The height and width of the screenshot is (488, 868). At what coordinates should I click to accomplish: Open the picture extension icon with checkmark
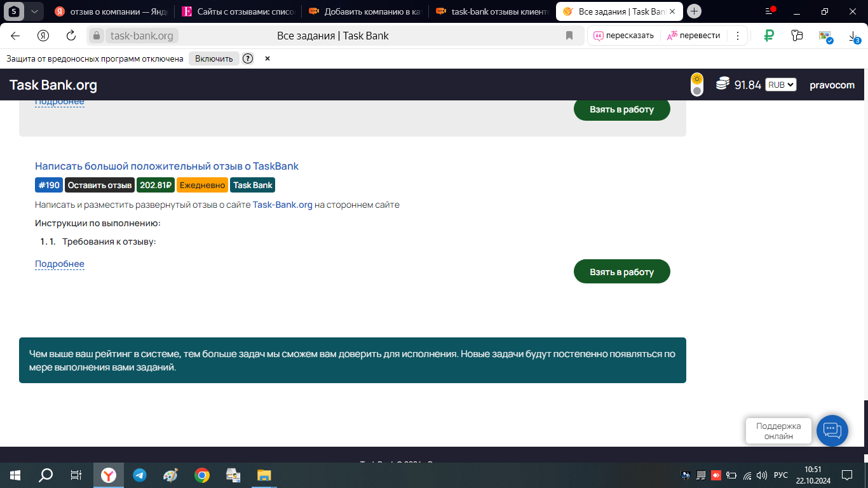825,37
